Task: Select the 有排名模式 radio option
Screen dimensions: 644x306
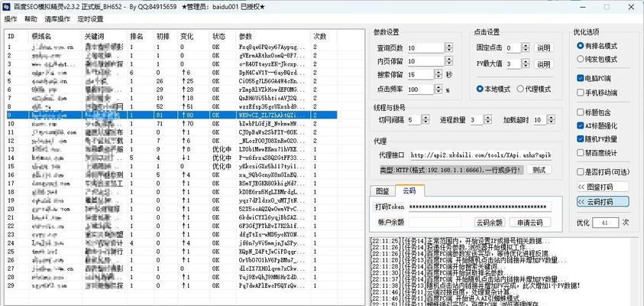Action: click(x=597, y=46)
